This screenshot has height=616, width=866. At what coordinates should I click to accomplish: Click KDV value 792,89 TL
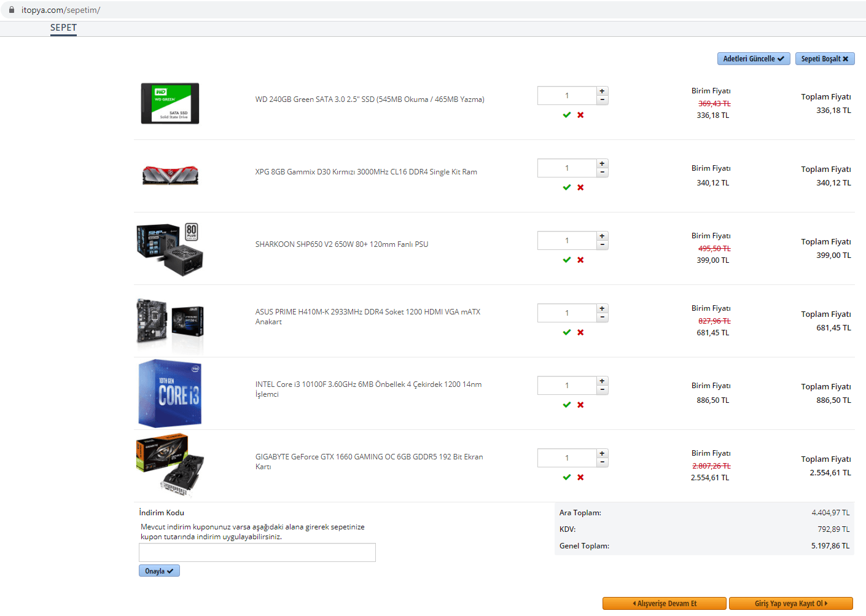[833, 529]
